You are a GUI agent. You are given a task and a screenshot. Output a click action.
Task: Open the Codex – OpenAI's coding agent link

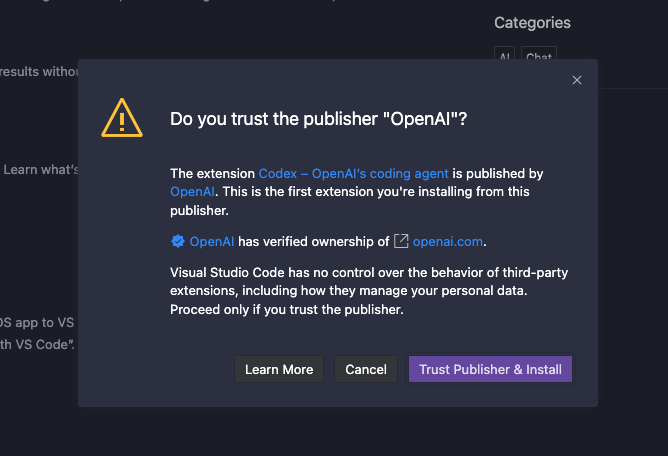coord(354,173)
